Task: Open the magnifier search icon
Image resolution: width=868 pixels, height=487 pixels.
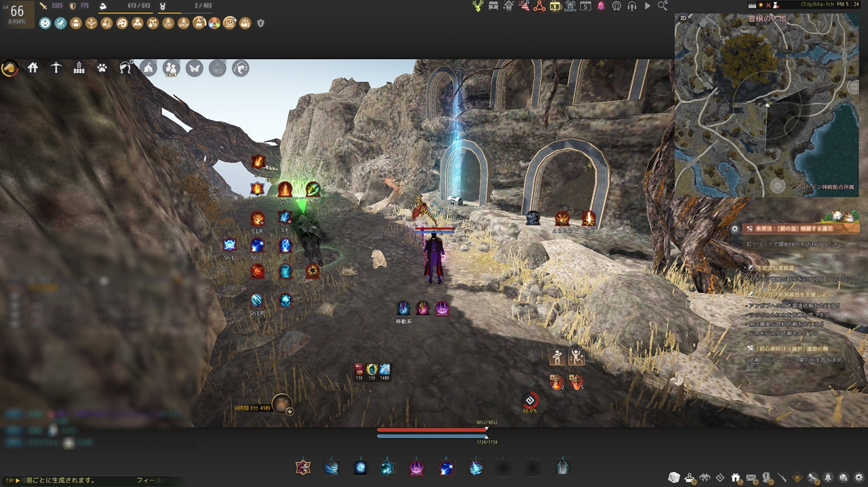Action: coord(663,6)
